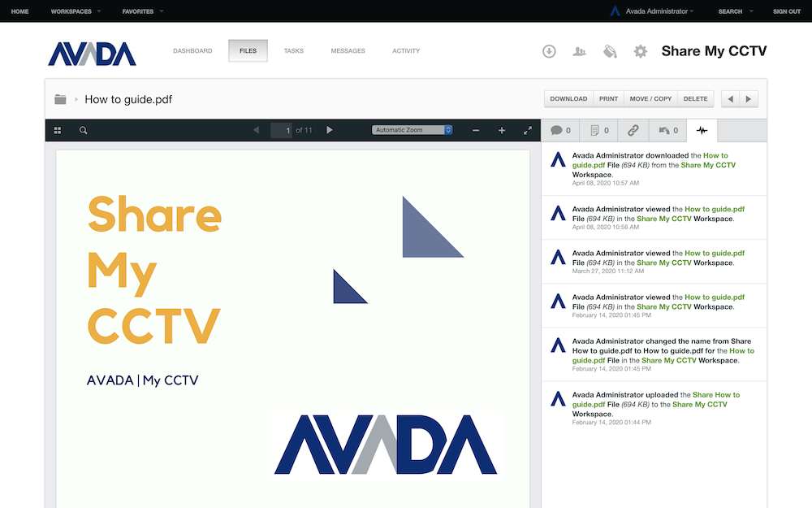The image size is (812, 508).
Task: Open the workspace members icon
Action: pos(579,51)
